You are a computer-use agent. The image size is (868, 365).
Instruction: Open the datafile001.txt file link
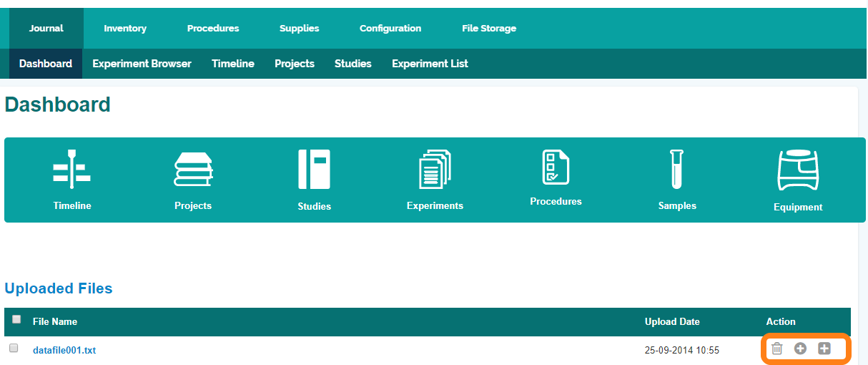pos(64,350)
